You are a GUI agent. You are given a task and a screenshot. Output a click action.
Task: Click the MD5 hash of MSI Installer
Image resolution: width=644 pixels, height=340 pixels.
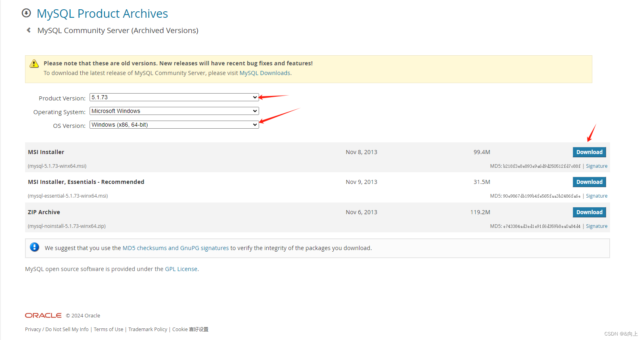[542, 166]
